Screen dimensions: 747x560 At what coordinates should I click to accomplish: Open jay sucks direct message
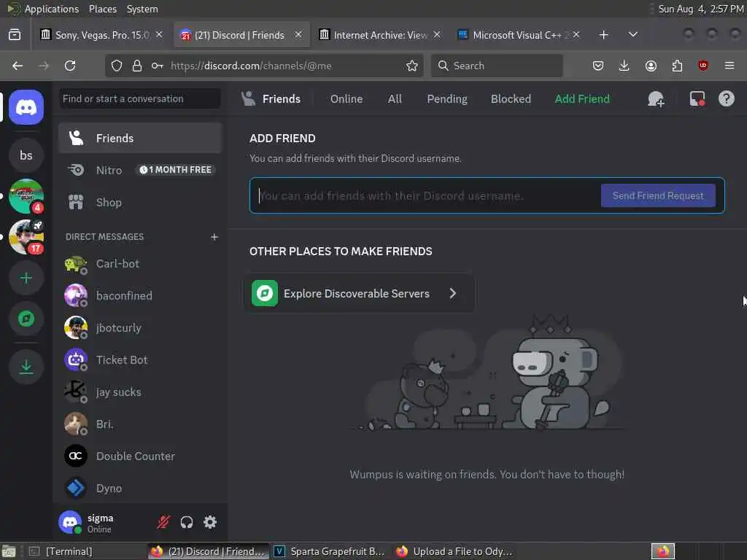(141, 392)
